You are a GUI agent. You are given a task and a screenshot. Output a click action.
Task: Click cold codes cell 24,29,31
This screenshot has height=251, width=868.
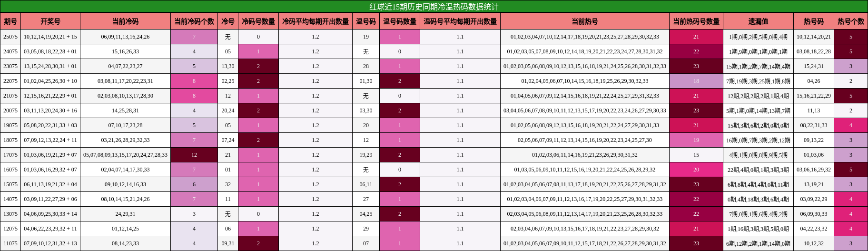tap(125, 214)
